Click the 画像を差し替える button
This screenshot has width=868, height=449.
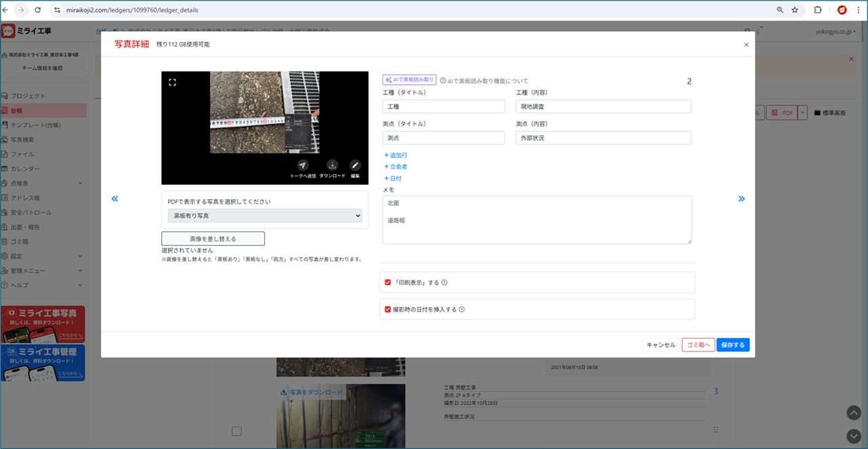click(x=213, y=238)
